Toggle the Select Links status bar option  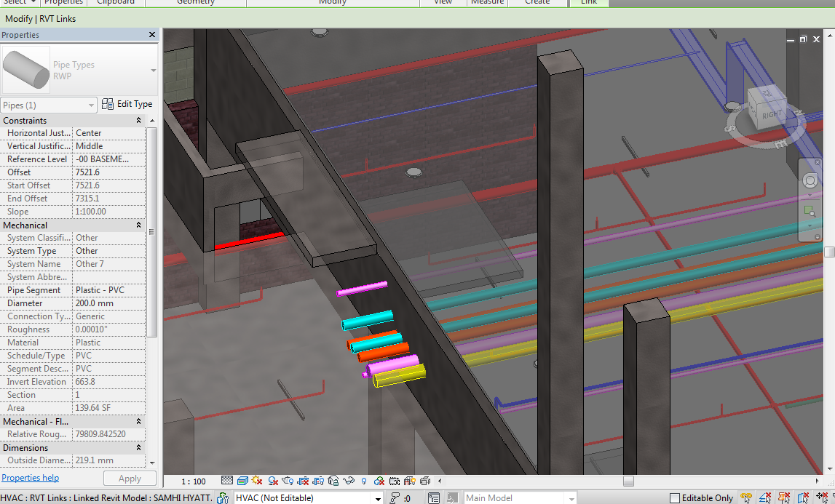click(x=746, y=498)
